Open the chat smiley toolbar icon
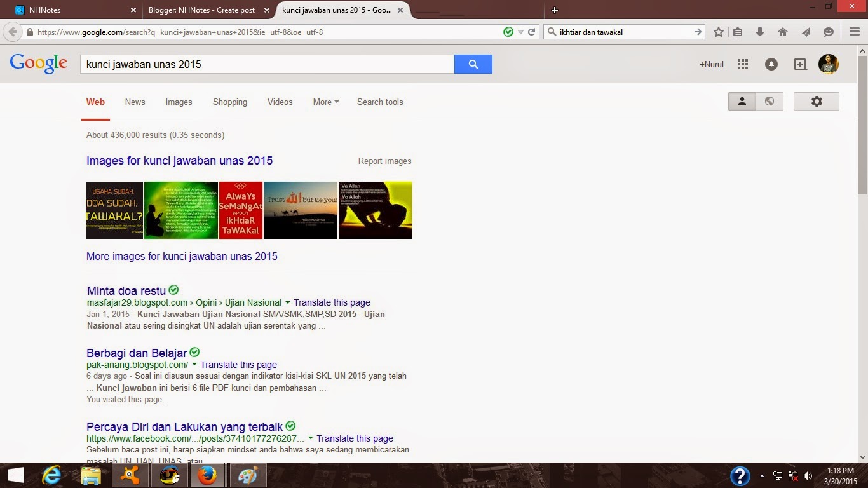Viewport: 868px width, 488px height. (x=829, y=32)
